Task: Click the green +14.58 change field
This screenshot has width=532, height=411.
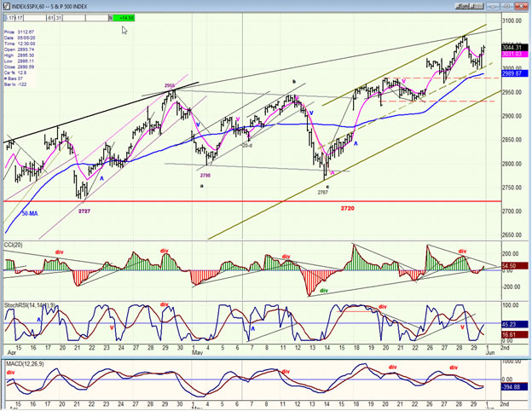Action: pos(124,18)
